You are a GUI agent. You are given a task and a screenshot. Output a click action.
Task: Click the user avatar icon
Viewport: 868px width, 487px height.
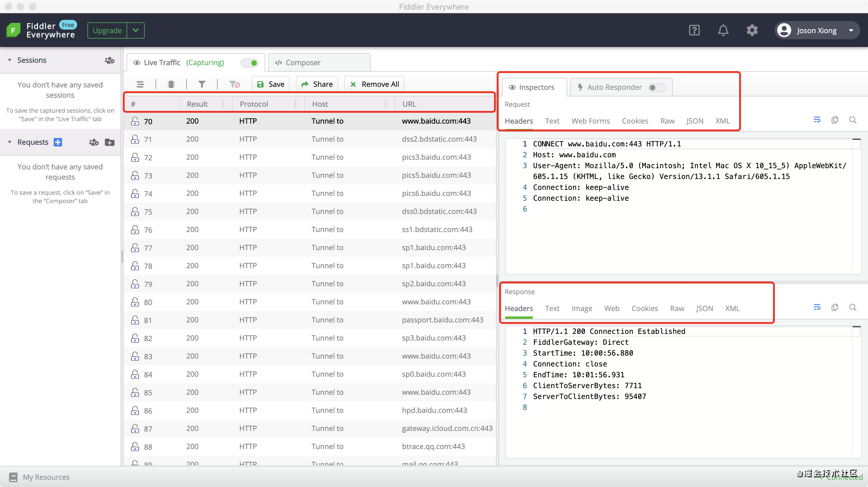click(x=784, y=30)
